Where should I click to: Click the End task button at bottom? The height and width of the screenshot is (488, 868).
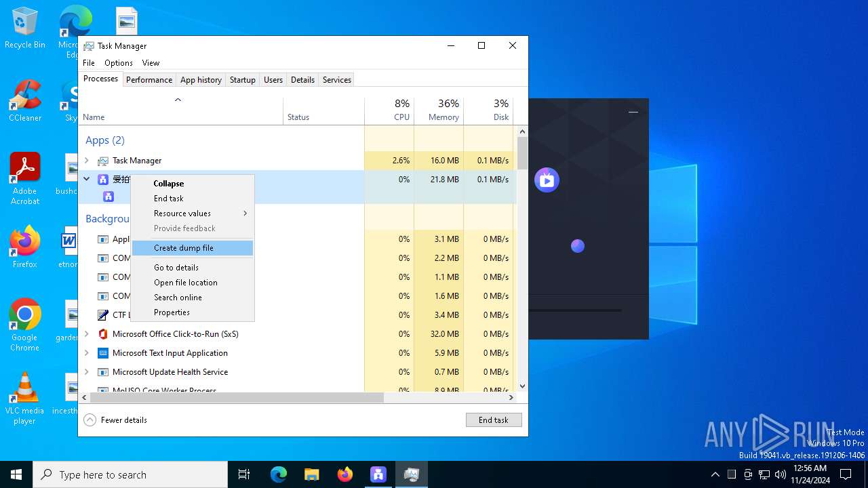tap(494, 420)
